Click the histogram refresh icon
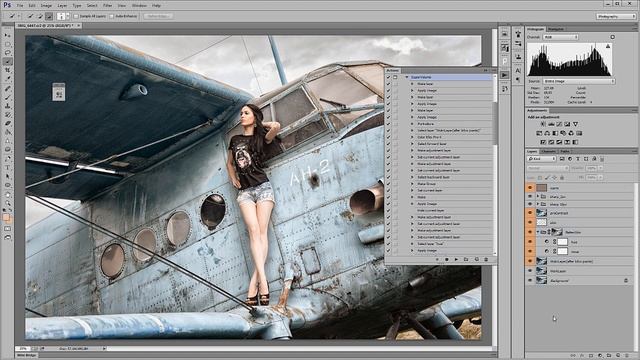640x360 pixels. click(x=612, y=37)
